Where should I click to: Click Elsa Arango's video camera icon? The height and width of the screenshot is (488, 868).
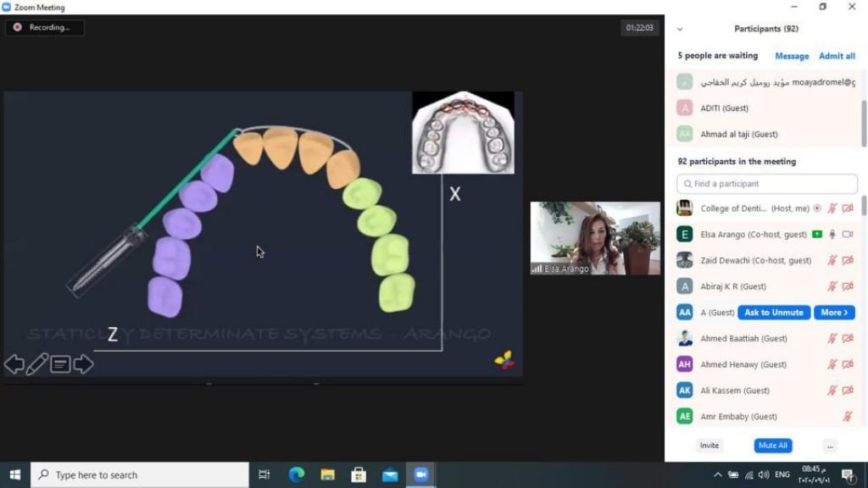pyautogui.click(x=848, y=234)
